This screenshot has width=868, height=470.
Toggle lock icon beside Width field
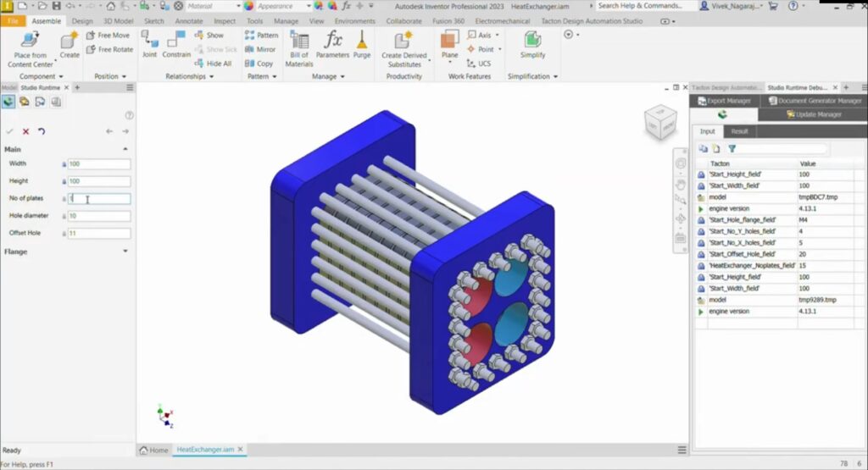click(x=64, y=164)
